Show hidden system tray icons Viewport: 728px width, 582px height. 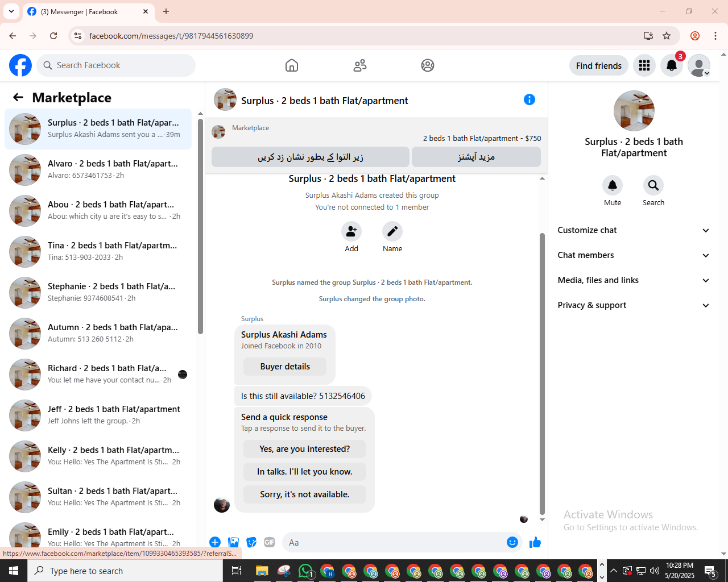point(614,571)
